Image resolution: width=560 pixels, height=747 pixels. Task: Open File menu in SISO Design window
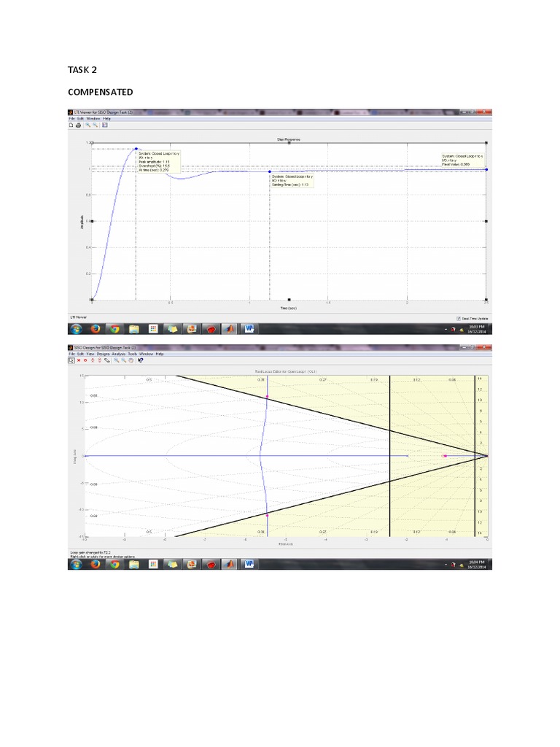point(72,354)
